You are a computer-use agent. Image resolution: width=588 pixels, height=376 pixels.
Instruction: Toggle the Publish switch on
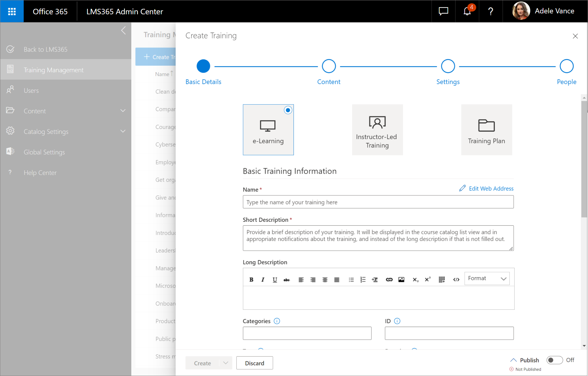554,360
